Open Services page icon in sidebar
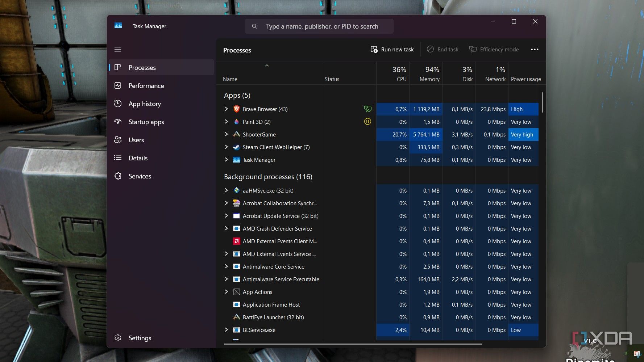Image resolution: width=644 pixels, height=362 pixels. (x=118, y=176)
